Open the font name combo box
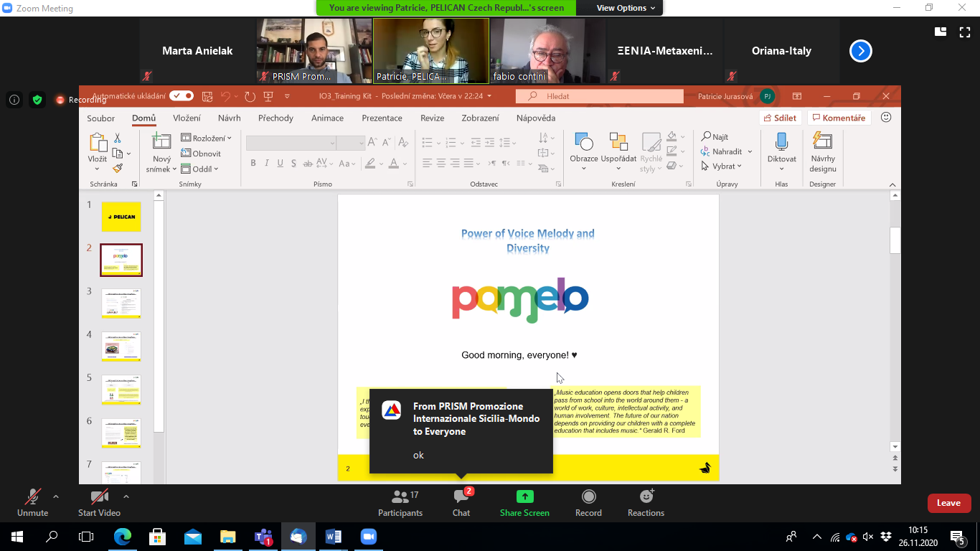 coord(291,143)
